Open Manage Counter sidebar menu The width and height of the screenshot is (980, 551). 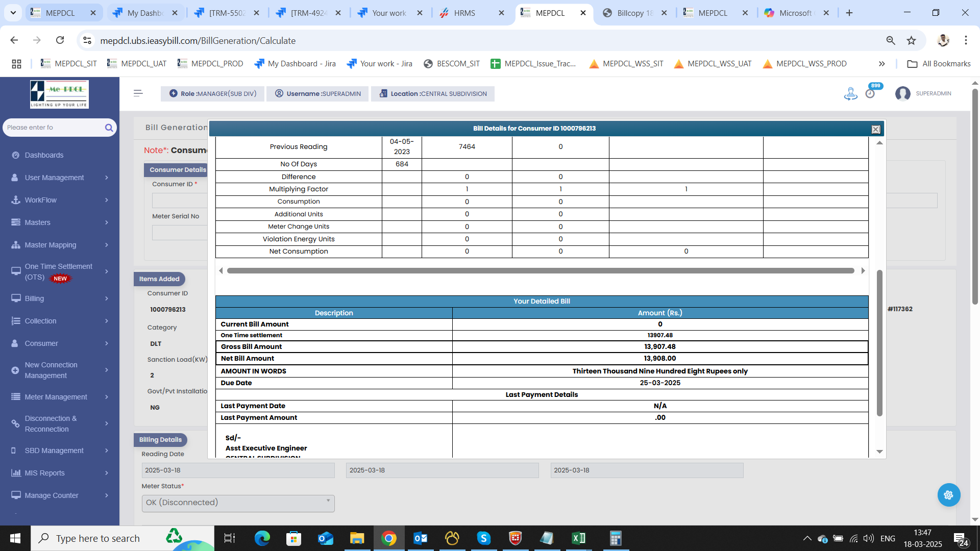point(60,495)
